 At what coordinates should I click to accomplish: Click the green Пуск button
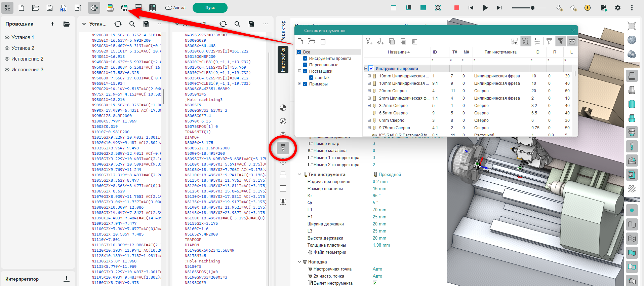pyautogui.click(x=210, y=8)
